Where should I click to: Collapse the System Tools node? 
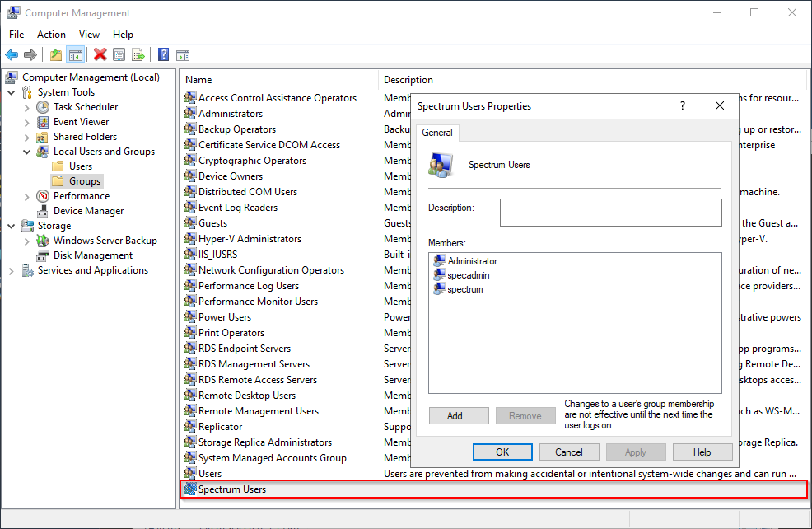[x=11, y=92]
